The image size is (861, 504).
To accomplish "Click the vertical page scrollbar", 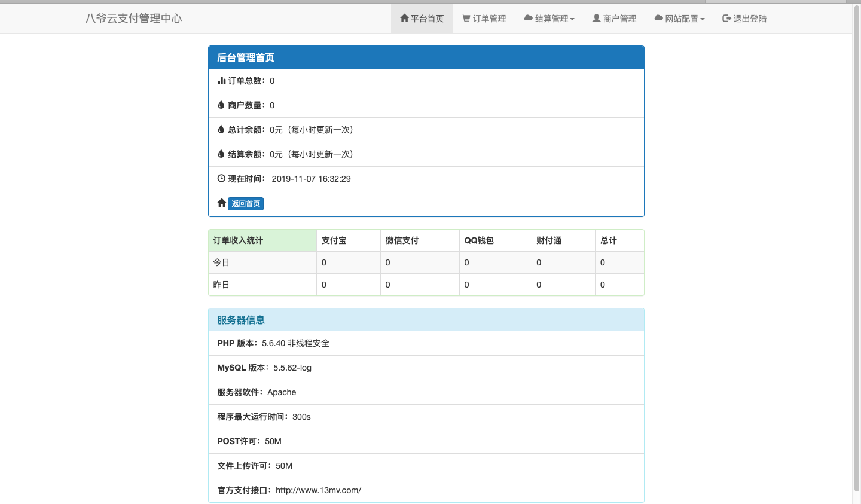I will [x=856, y=239].
